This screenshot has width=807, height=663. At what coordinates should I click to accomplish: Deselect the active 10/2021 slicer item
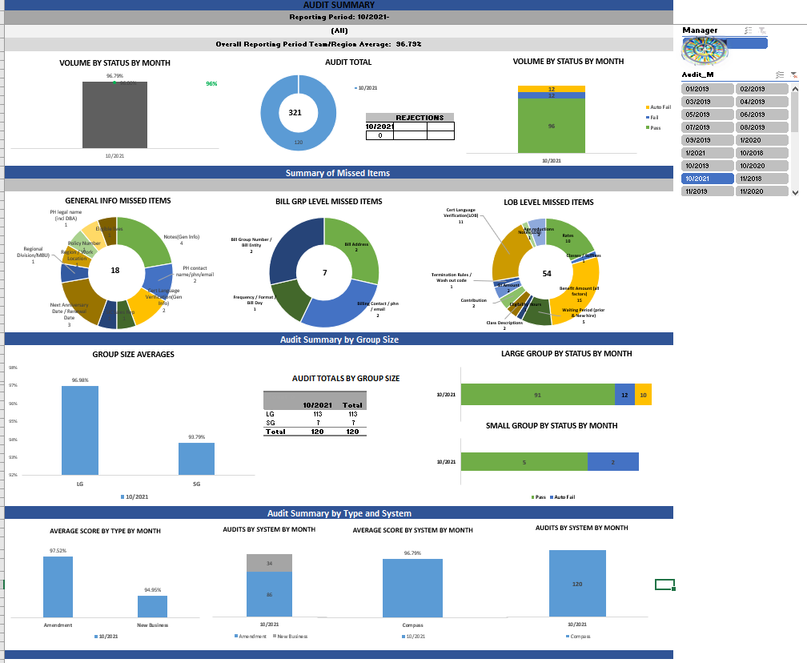(x=707, y=179)
